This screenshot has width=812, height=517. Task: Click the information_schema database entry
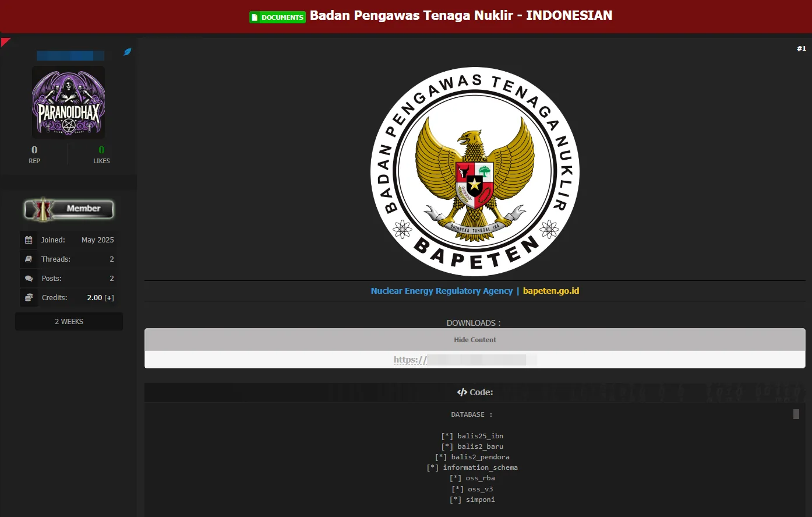472,467
